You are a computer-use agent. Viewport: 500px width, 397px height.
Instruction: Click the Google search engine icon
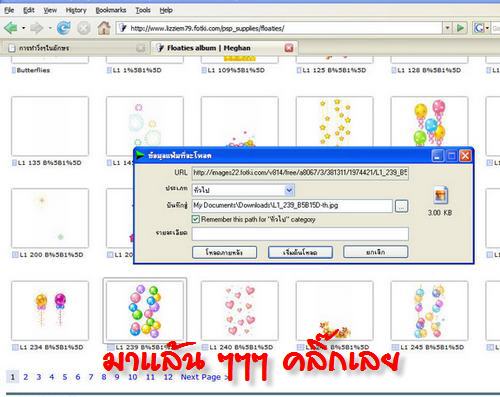point(478,28)
